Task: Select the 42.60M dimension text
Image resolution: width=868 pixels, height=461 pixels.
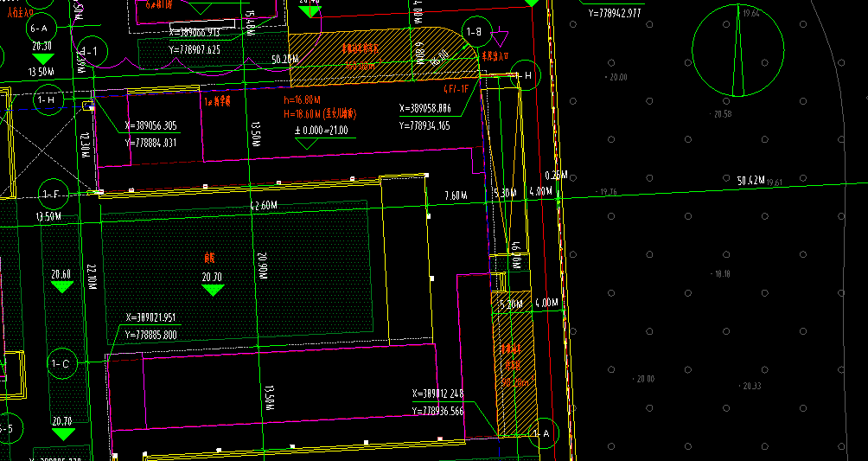Action: [264, 205]
